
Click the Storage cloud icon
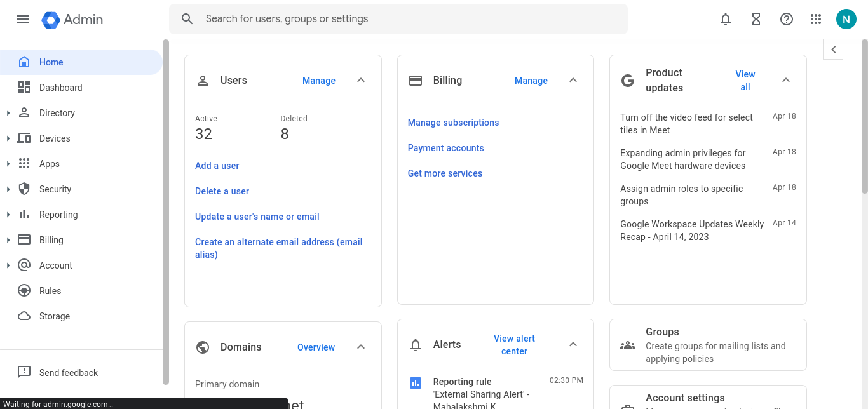coord(24,316)
